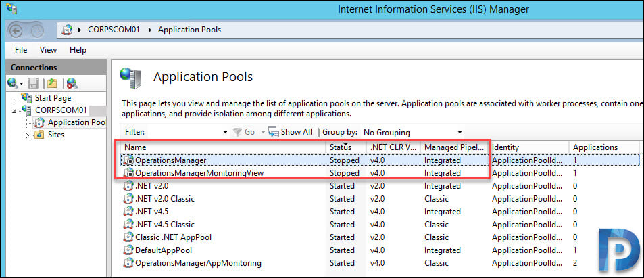644x278 pixels.
Task: Click Stopped status of OperationsManager row
Action: pyautogui.click(x=345, y=160)
